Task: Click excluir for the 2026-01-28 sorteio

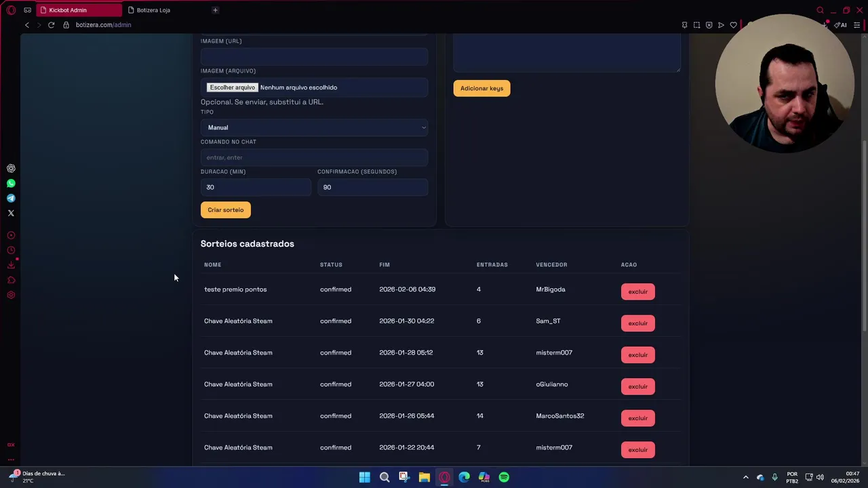Action: pos(637,354)
